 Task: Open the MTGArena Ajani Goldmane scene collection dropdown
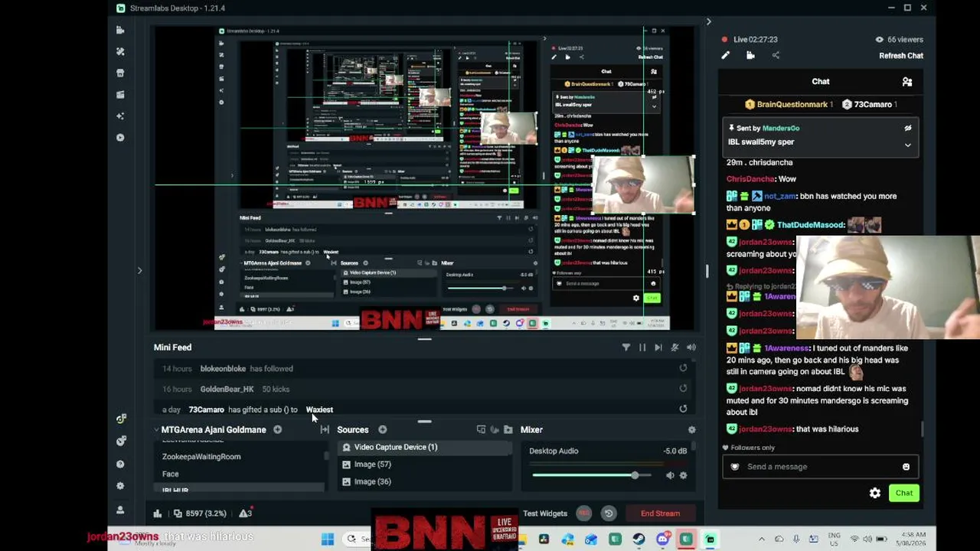[211, 430]
